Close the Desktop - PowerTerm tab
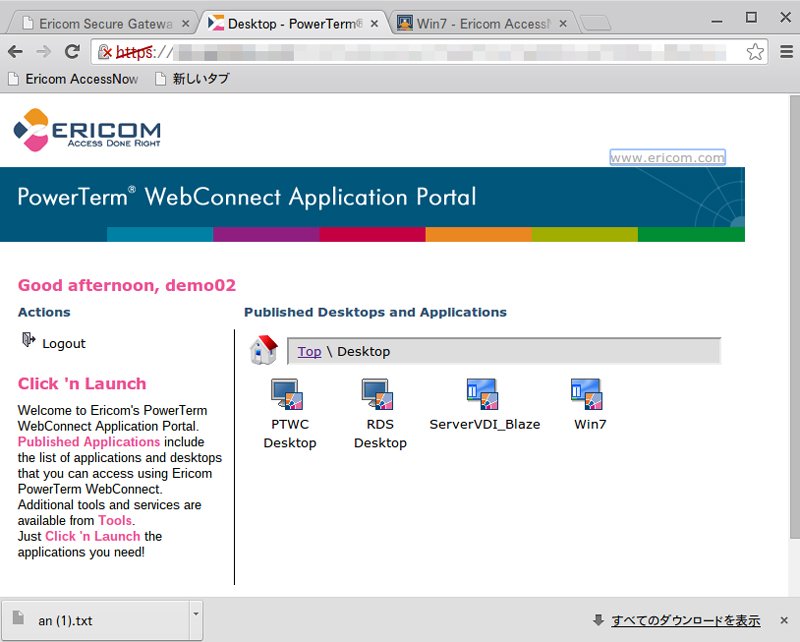 [374, 23]
